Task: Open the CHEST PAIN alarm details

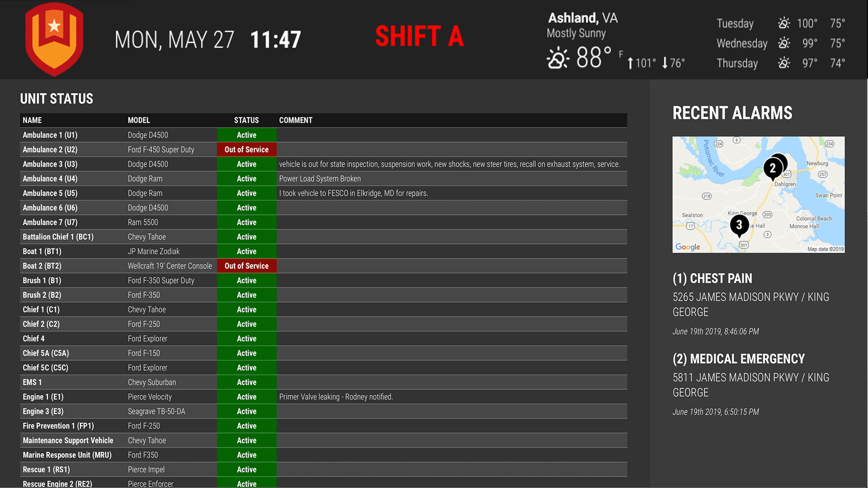Action: coord(712,278)
